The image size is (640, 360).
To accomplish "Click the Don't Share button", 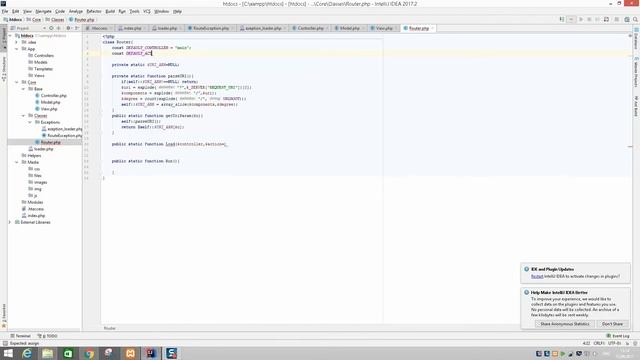I will 612,324.
